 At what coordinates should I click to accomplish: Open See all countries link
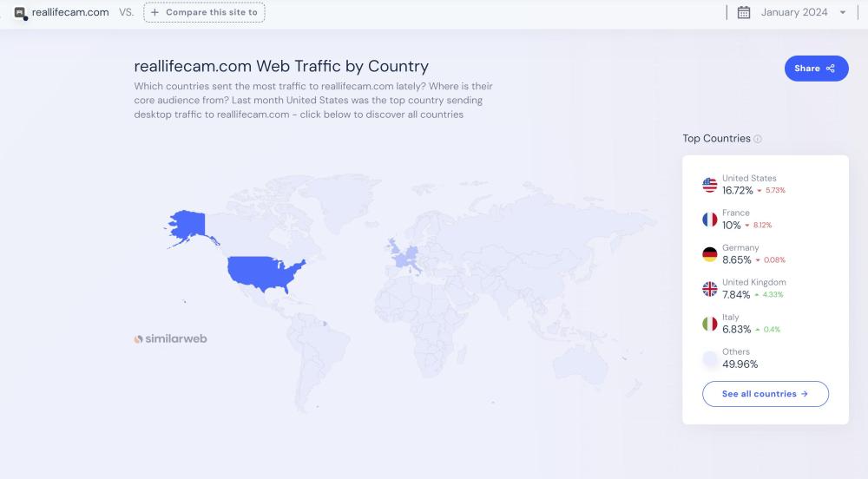click(765, 394)
